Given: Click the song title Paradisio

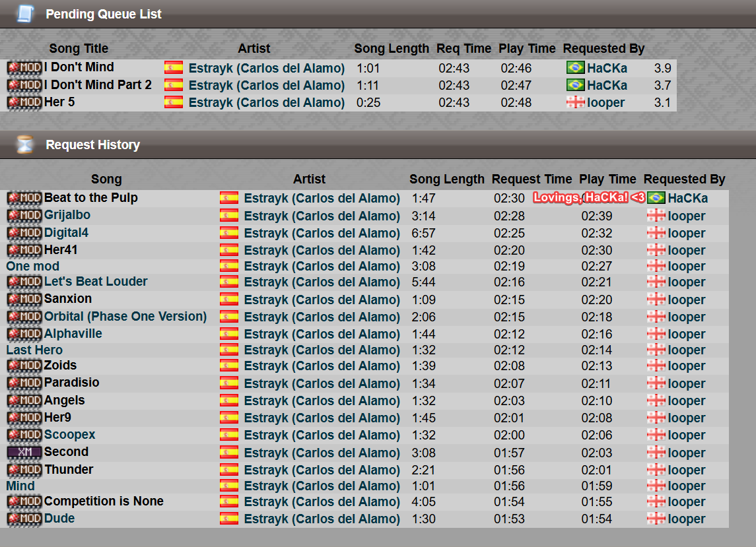Looking at the screenshot, I should (72, 383).
